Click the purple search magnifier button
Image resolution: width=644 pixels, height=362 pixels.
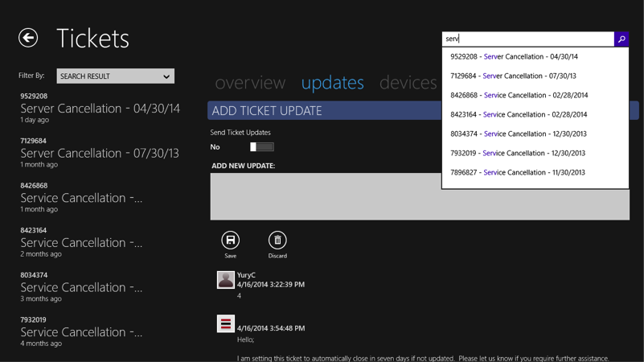[x=621, y=39]
